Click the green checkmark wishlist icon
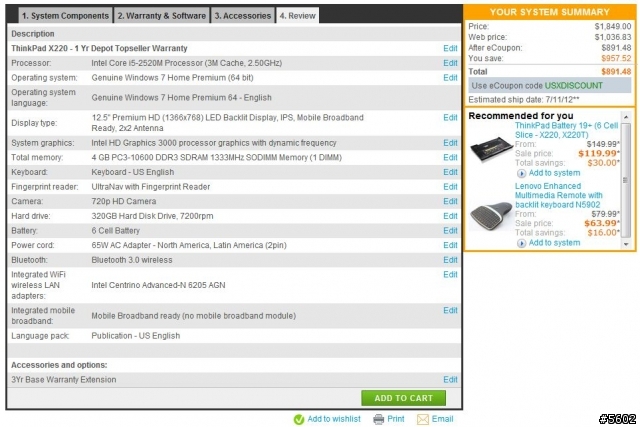The height and width of the screenshot is (427, 640). [299, 419]
